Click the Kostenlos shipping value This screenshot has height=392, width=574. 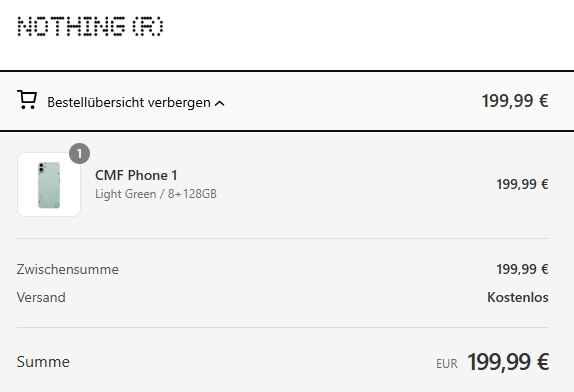[518, 297]
